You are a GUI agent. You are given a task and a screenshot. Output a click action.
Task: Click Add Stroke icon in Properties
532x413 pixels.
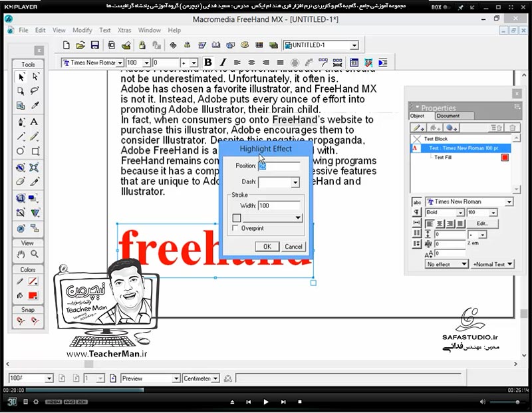click(x=418, y=128)
